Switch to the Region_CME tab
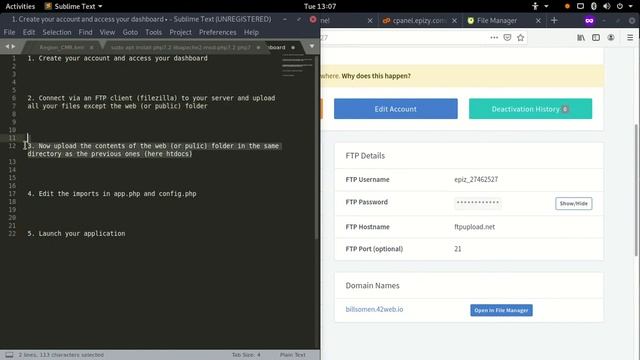The height and width of the screenshot is (360, 640). (x=62, y=47)
